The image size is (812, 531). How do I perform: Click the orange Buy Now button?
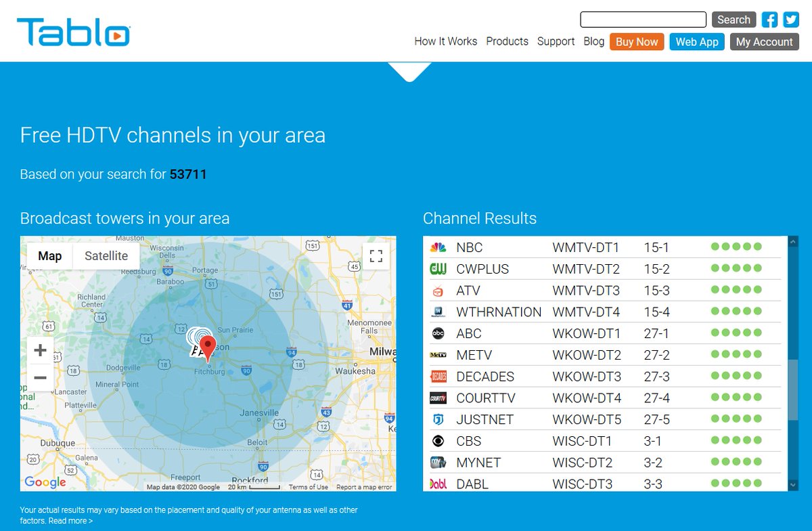pos(636,41)
